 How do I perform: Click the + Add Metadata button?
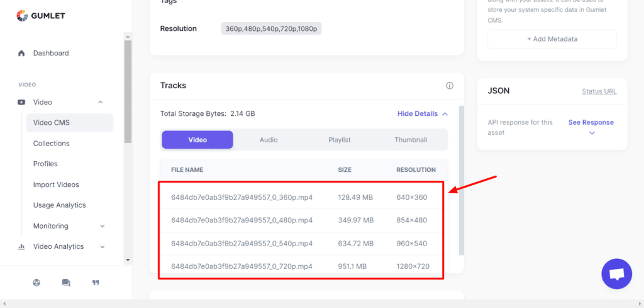[552, 39]
